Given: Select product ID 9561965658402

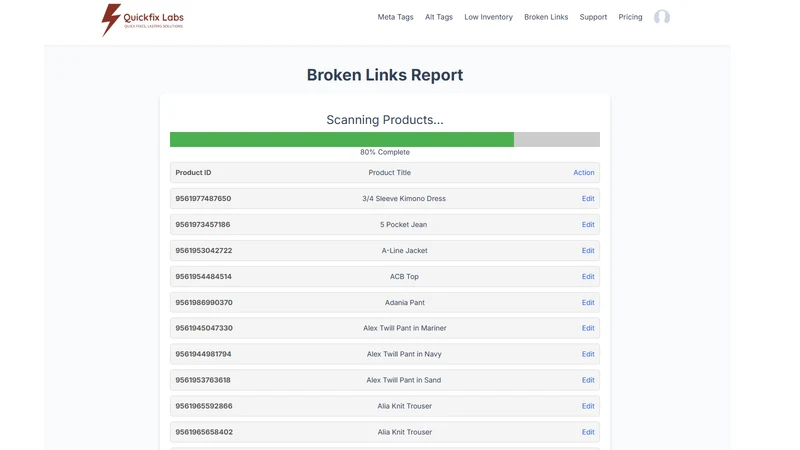Looking at the screenshot, I should 204,432.
